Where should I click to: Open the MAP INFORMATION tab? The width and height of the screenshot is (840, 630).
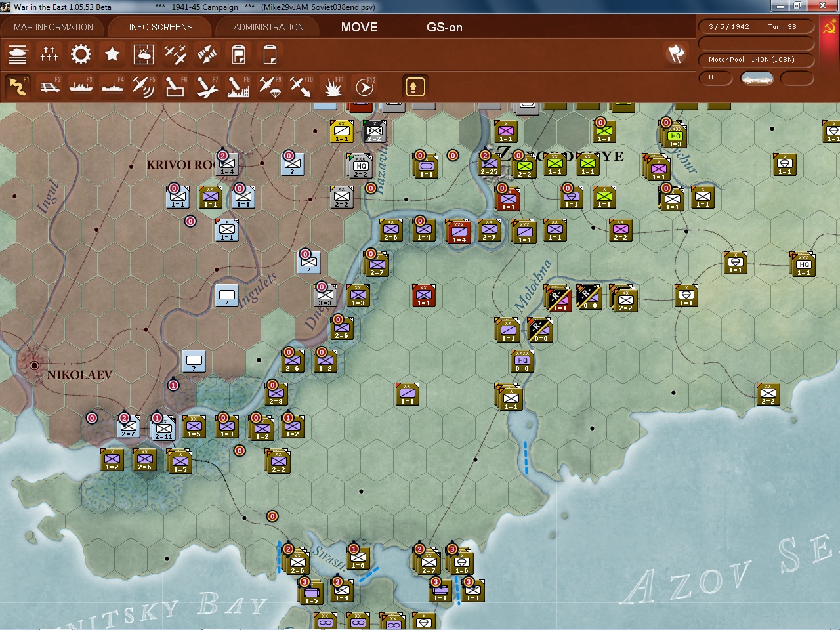54,27
